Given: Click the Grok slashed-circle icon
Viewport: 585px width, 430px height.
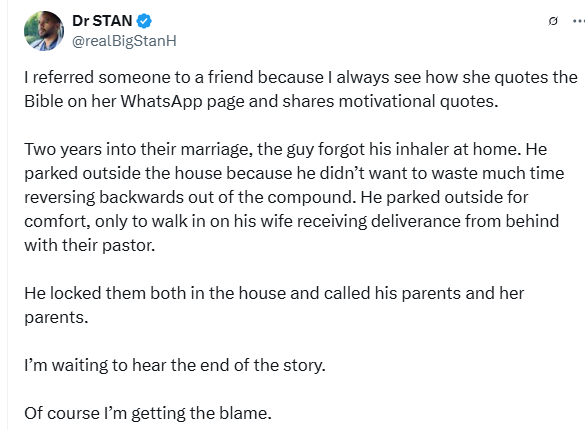Looking at the screenshot, I should (553, 21).
